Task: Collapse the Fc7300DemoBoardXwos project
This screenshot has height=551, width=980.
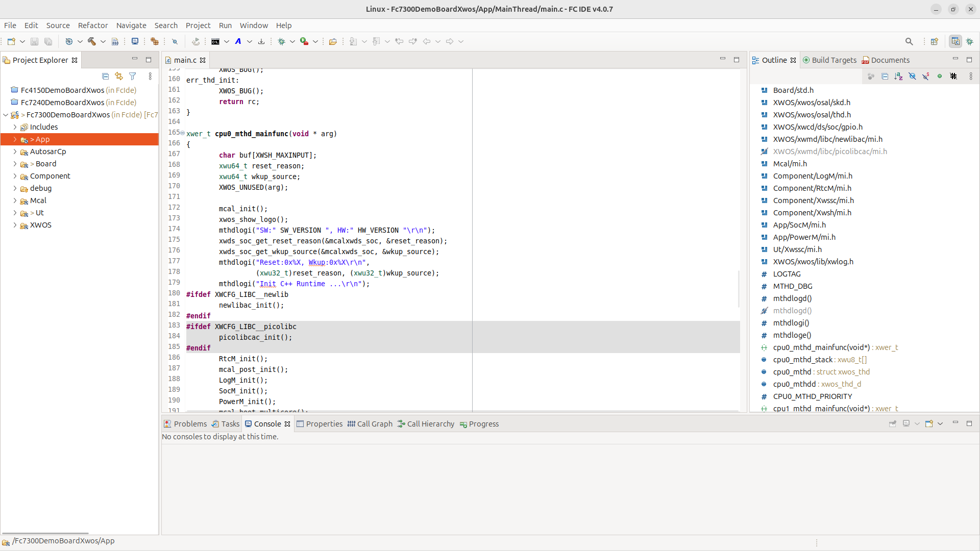Action: 6,115
